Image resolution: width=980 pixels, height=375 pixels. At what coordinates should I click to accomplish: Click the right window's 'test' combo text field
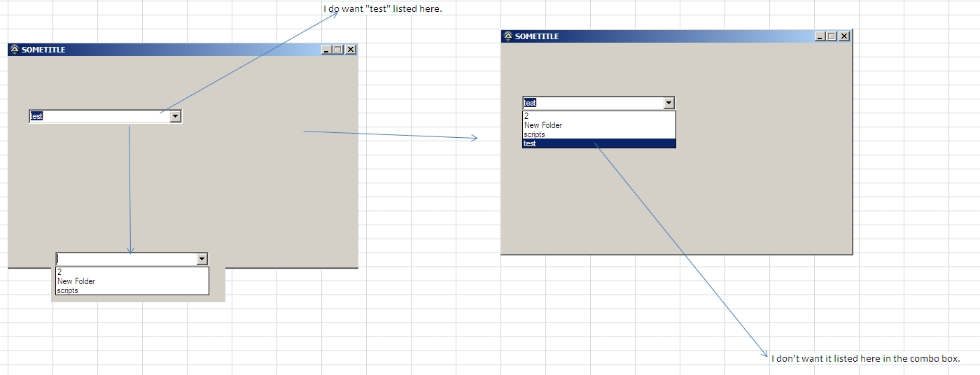coord(593,103)
